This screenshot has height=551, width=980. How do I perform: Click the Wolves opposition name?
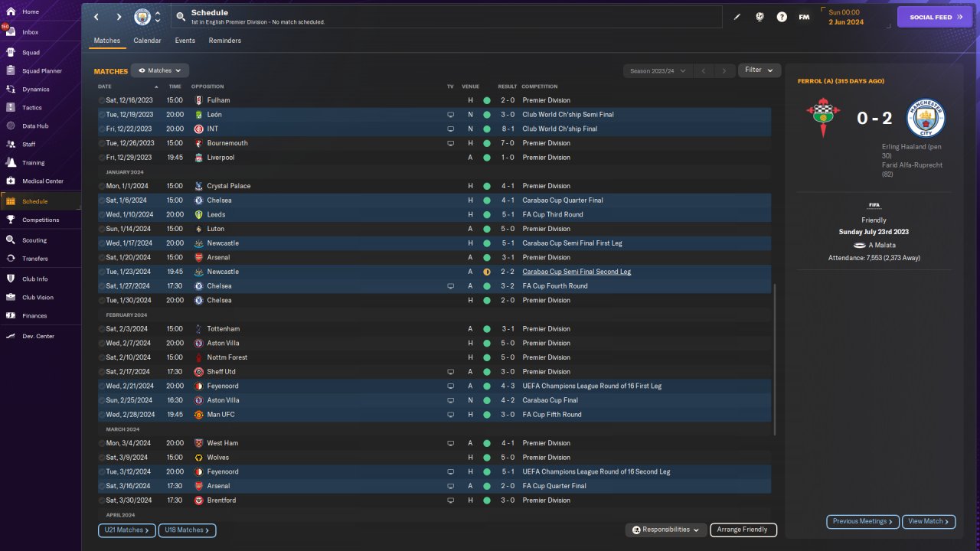(218, 458)
